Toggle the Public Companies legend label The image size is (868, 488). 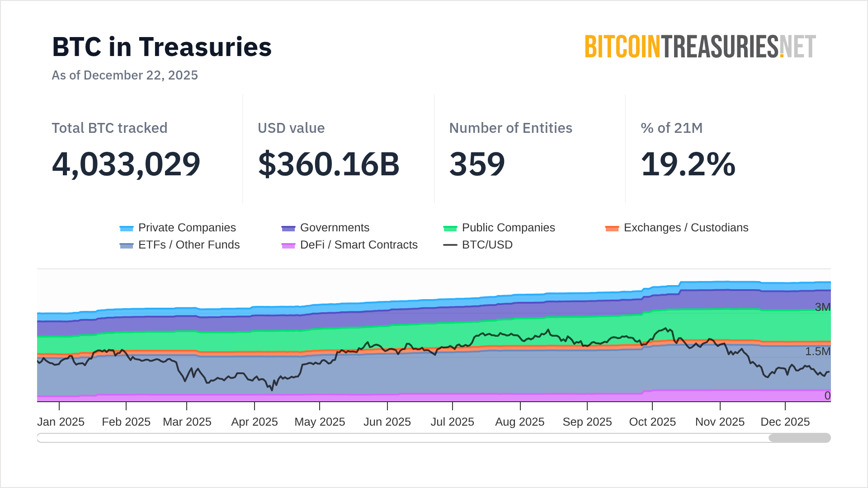coord(508,228)
